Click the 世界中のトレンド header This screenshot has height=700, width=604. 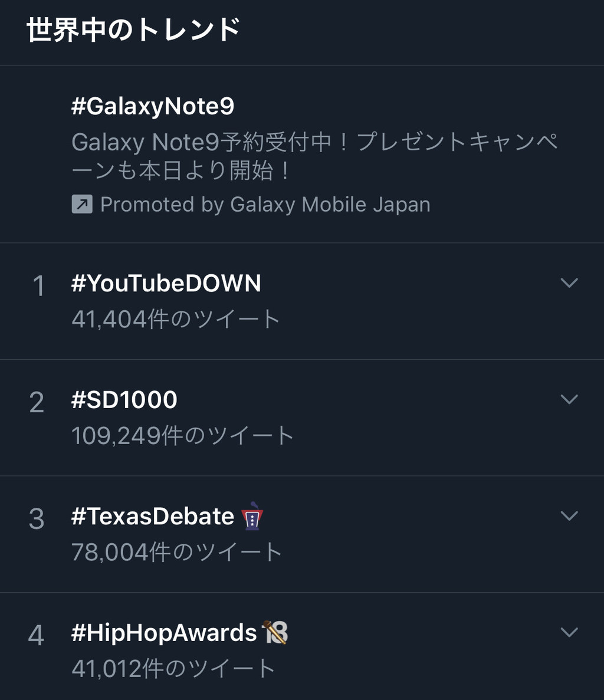point(133,30)
